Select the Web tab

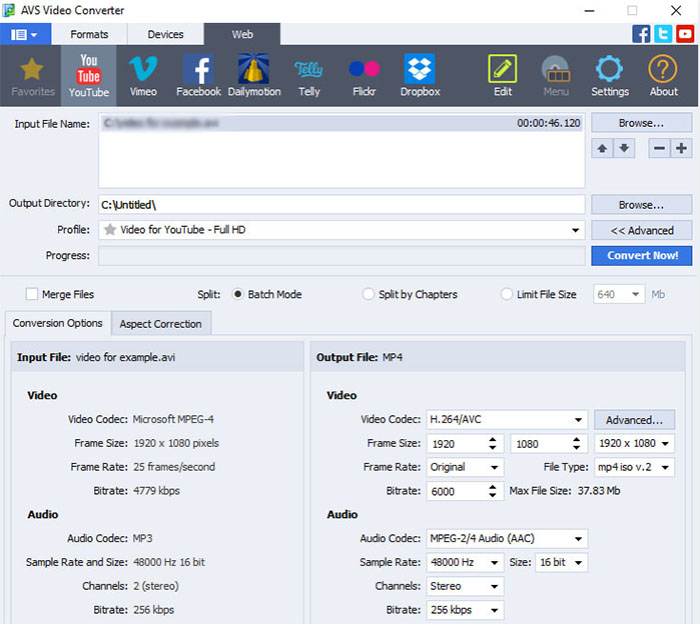tap(242, 34)
